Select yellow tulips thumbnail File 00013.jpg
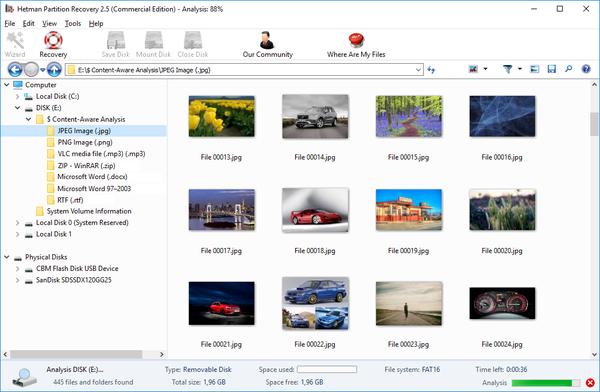 click(x=222, y=116)
